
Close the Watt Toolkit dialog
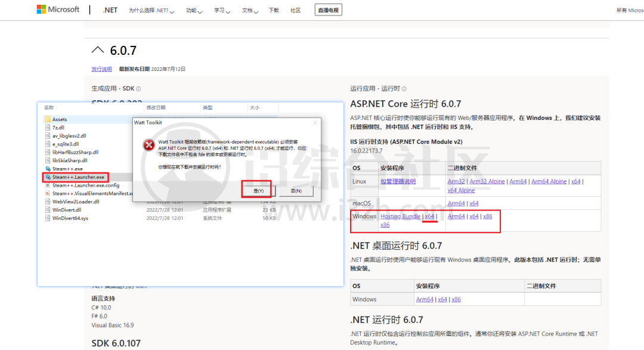tap(315, 122)
